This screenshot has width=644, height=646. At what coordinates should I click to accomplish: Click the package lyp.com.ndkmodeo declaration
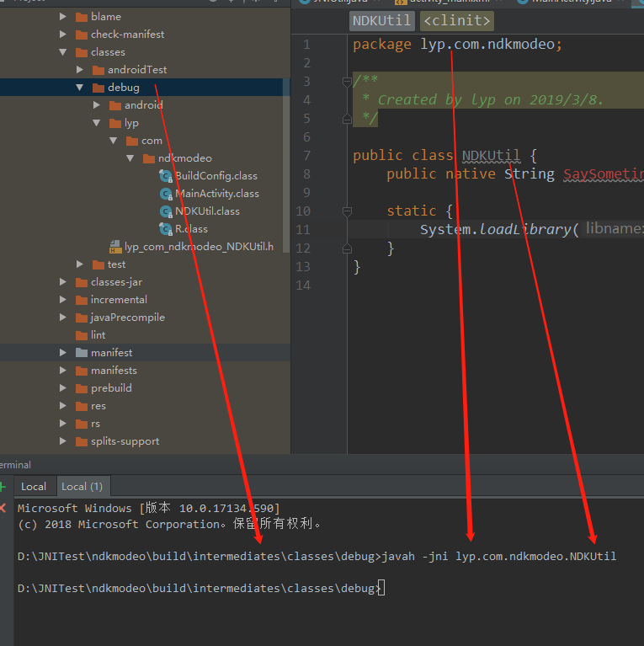[x=457, y=45]
